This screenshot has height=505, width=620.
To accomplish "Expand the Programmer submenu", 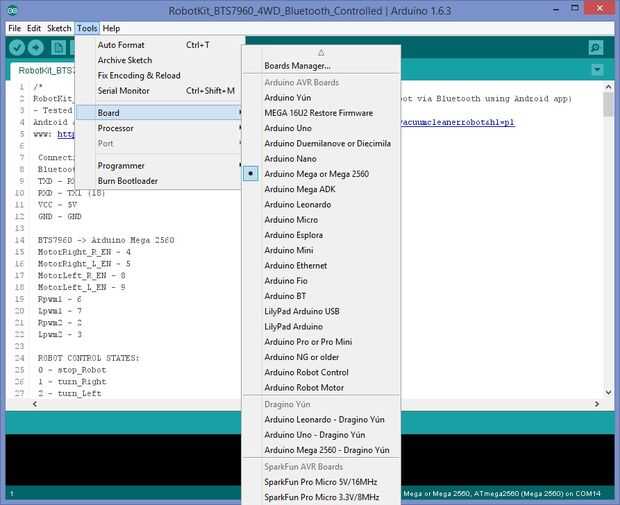I will [158, 166].
